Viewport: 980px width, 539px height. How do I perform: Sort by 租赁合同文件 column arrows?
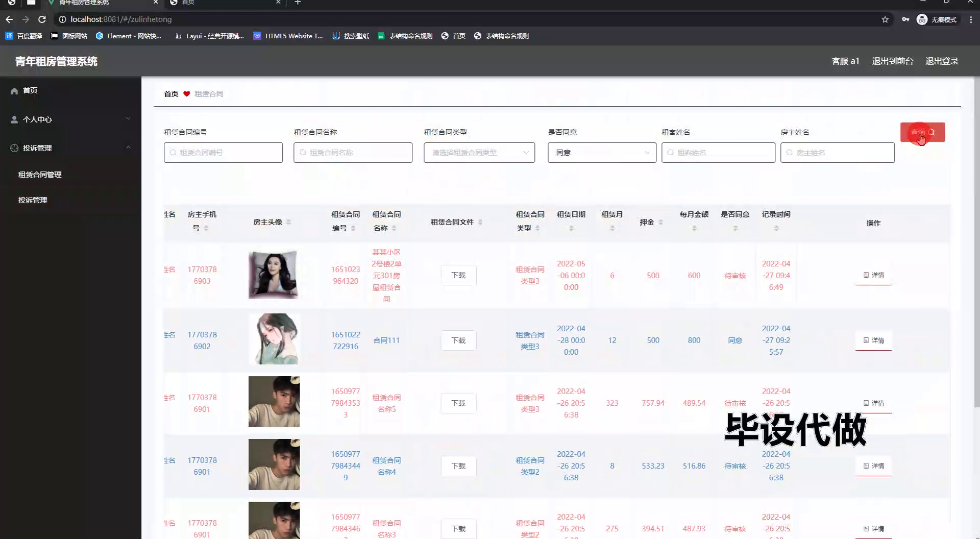[480, 222]
